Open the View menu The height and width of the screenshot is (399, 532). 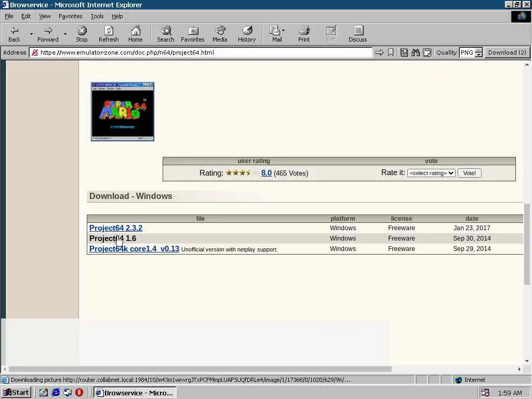45,16
